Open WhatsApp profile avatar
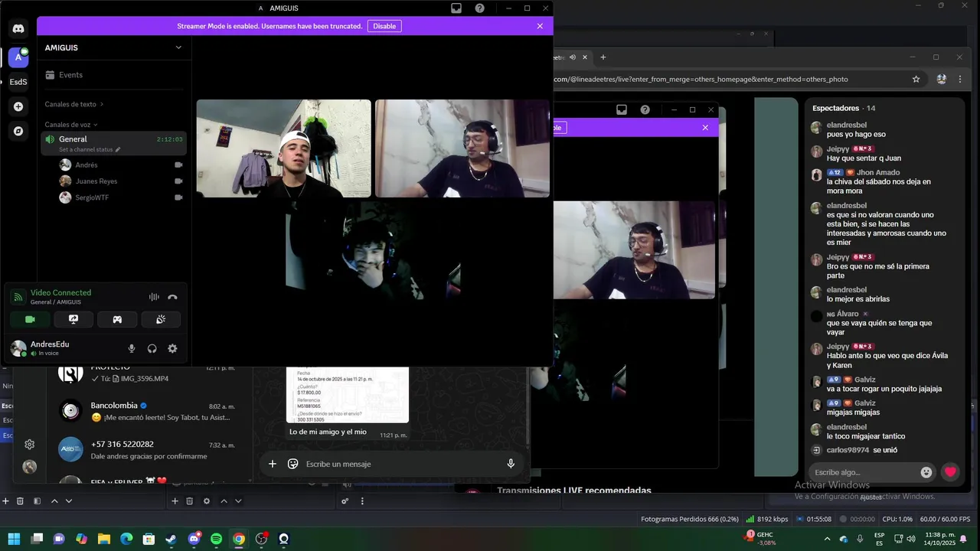980x551 pixels. (x=29, y=467)
